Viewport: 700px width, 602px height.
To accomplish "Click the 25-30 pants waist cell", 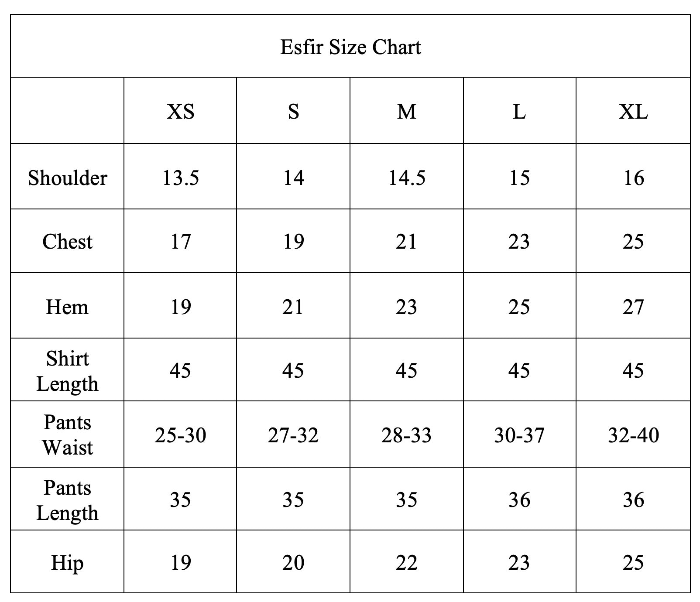I will [x=180, y=435].
